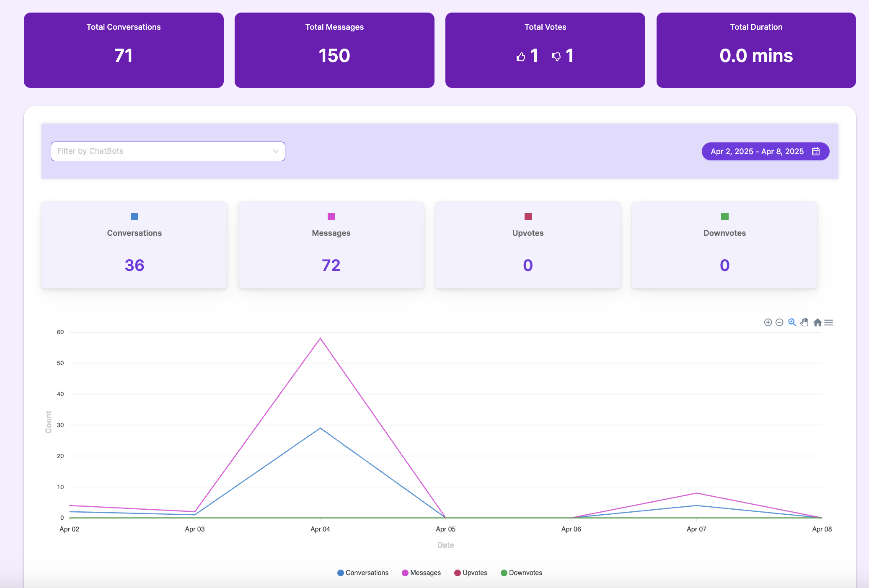Activate the panning hand tool
869x588 pixels.
pyautogui.click(x=804, y=322)
